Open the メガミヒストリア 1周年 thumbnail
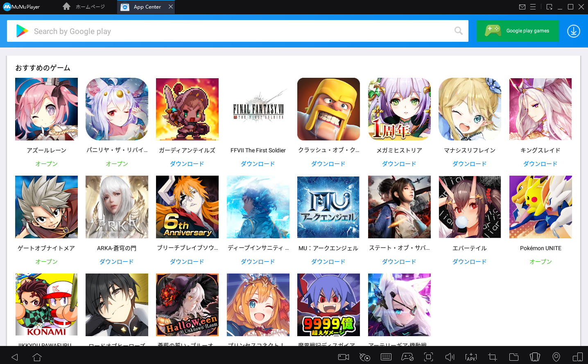Image resolution: width=588 pixels, height=364 pixels. tap(399, 109)
